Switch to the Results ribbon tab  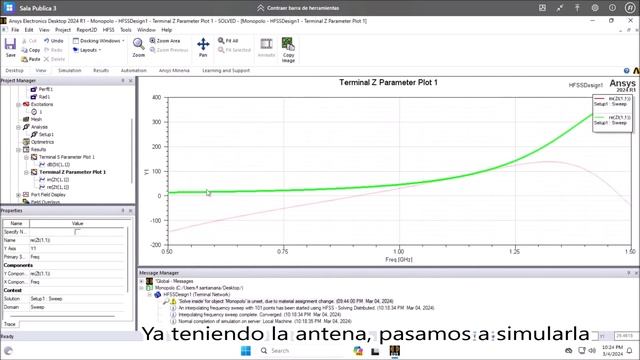101,71
